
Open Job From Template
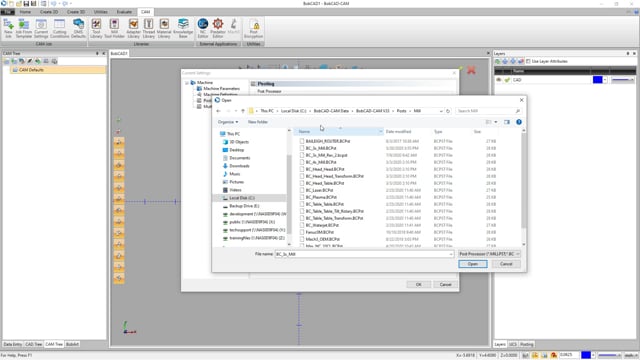(x=24, y=28)
